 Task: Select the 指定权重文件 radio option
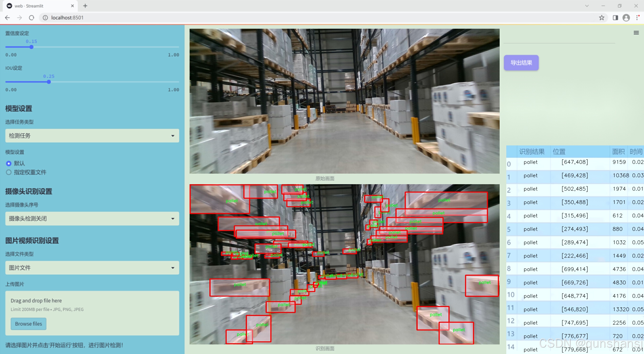click(x=9, y=172)
